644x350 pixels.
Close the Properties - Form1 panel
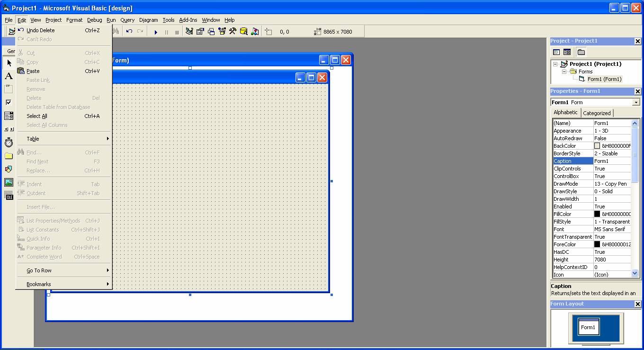pyautogui.click(x=637, y=91)
